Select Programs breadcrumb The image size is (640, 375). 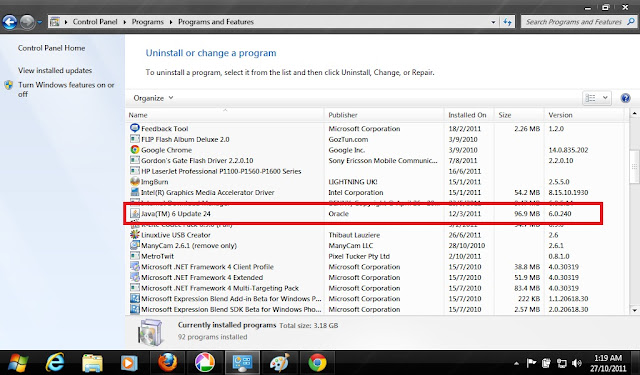point(147,22)
